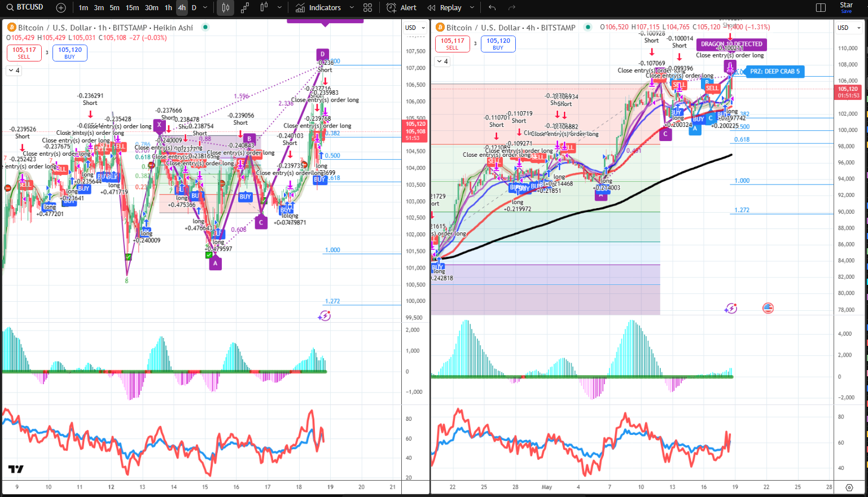The height and width of the screenshot is (497, 868).
Task: Click the 1h chart spread value 3
Action: 47,52
